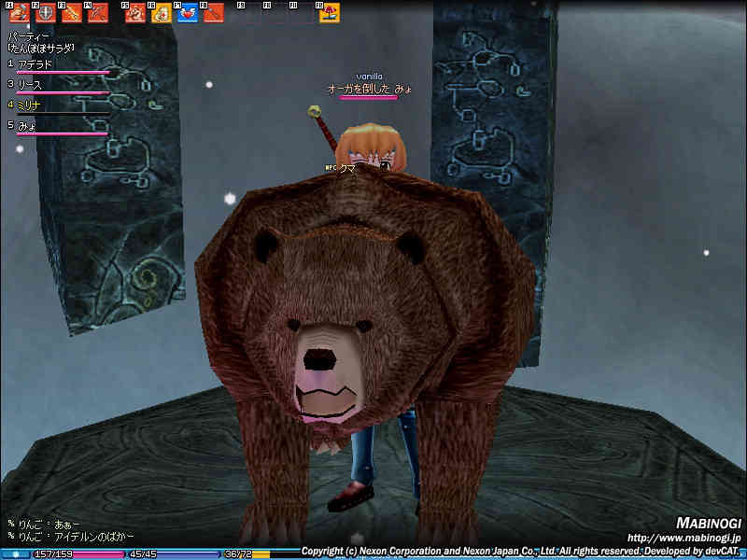Select party member みょ in party list

click(28, 125)
